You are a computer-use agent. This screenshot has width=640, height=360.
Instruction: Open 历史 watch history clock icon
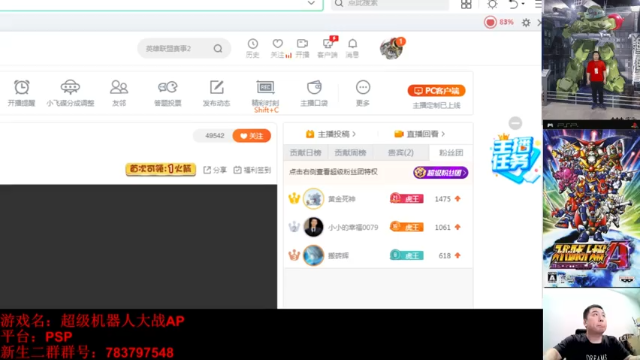pyautogui.click(x=253, y=44)
